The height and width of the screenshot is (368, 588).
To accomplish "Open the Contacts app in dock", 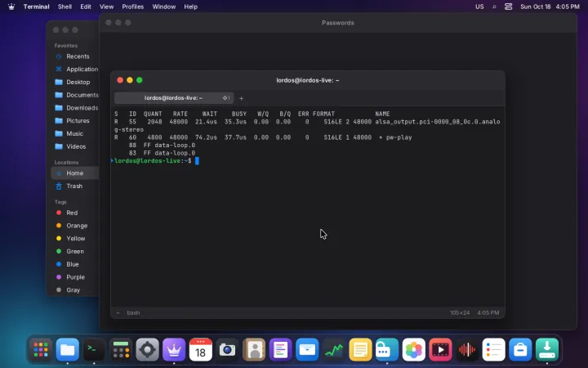I will pyautogui.click(x=254, y=350).
